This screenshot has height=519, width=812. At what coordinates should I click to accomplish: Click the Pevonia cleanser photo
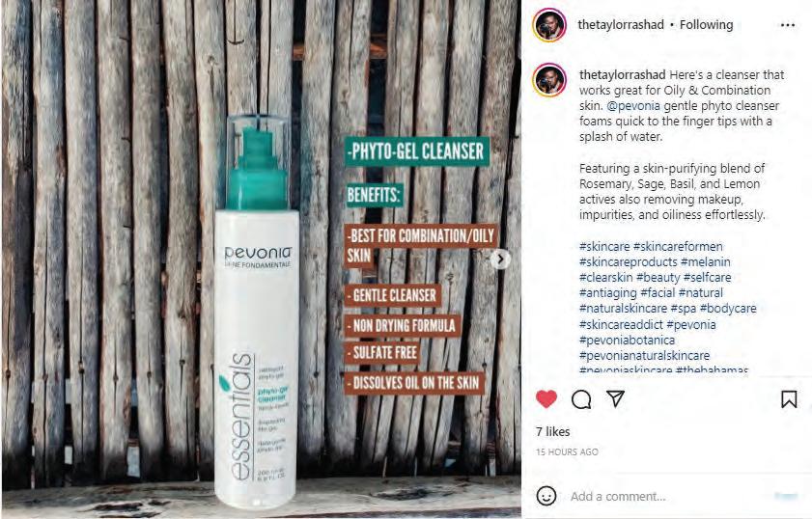click(x=261, y=259)
